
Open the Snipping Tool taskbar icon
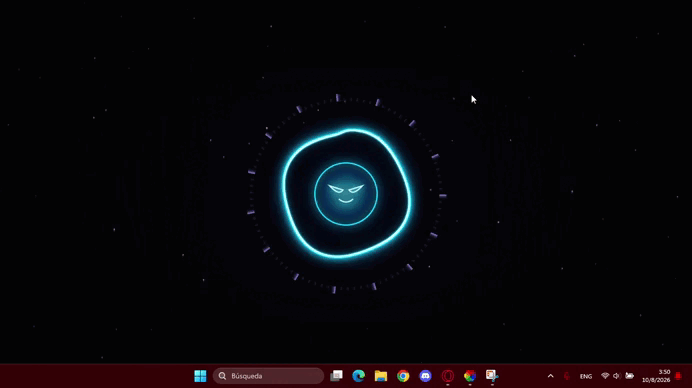(x=492, y=376)
